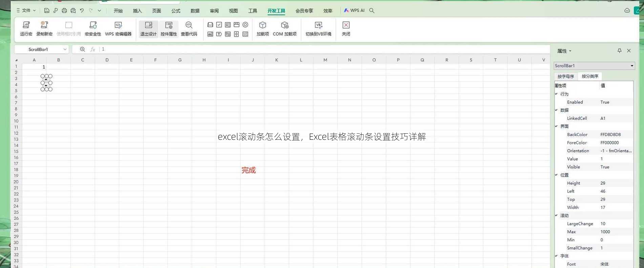Viewport: 644px width, 268px height.
Task: Click the cloud sync icon at top right
Action: [x=627, y=11]
